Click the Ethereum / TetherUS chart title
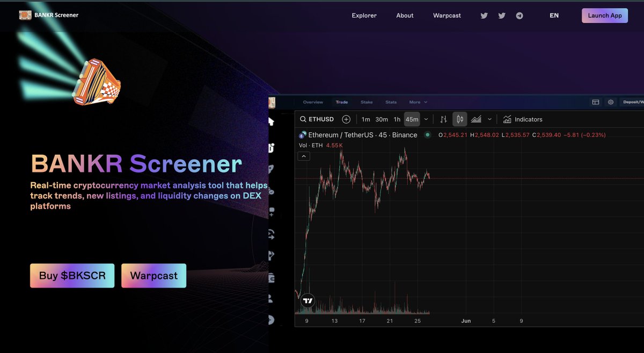Screen dimensions: 644x353 [362, 135]
